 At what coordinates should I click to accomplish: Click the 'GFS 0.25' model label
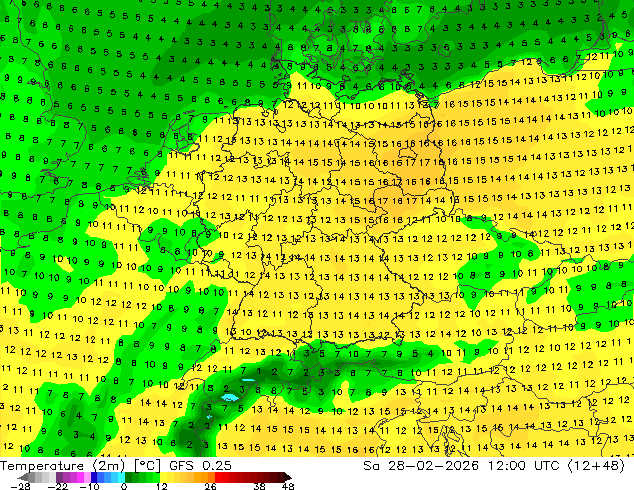tap(200, 466)
